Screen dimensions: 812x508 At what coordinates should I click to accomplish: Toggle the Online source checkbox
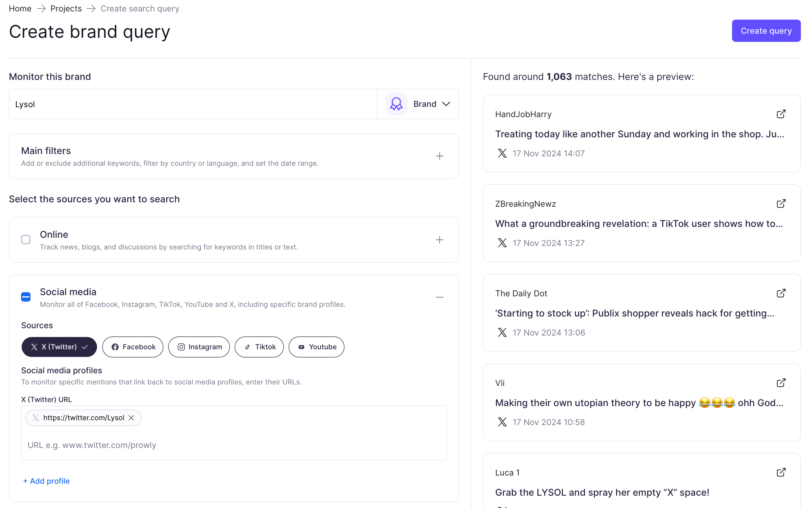(x=26, y=240)
